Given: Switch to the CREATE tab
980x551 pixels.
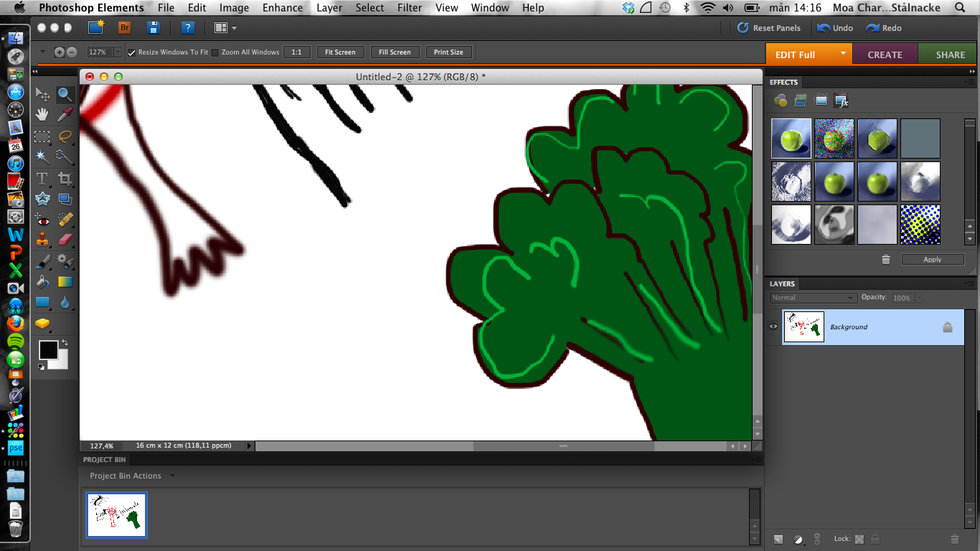Looking at the screenshot, I should pos(885,55).
